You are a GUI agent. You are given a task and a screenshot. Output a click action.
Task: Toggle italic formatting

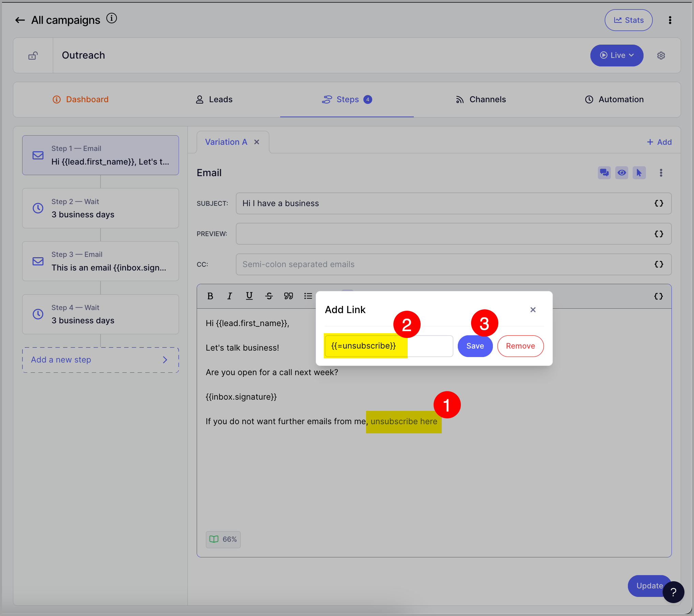230,296
